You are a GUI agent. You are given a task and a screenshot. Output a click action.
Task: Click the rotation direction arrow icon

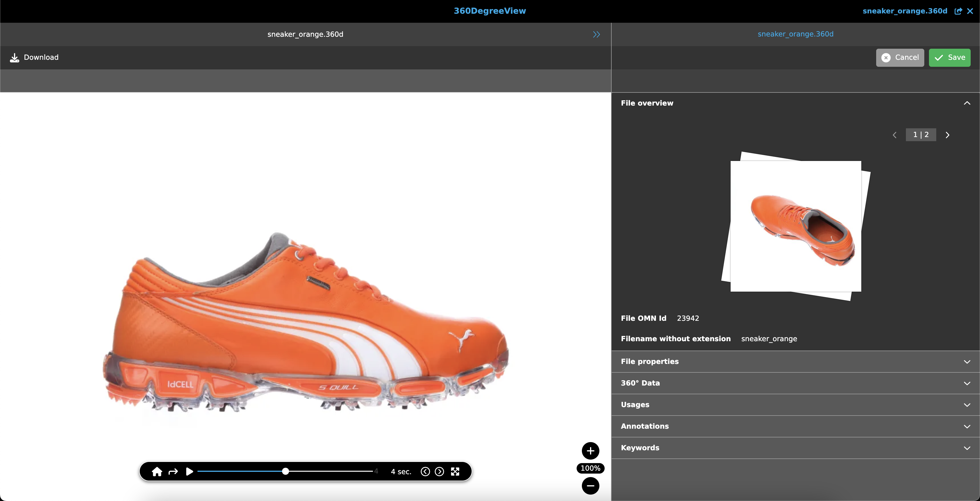click(x=173, y=472)
